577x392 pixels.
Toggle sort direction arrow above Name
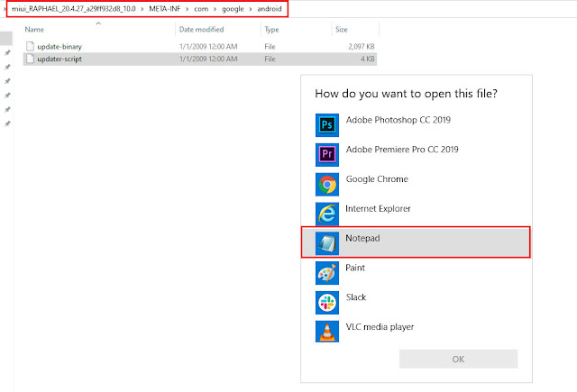tap(98, 23)
